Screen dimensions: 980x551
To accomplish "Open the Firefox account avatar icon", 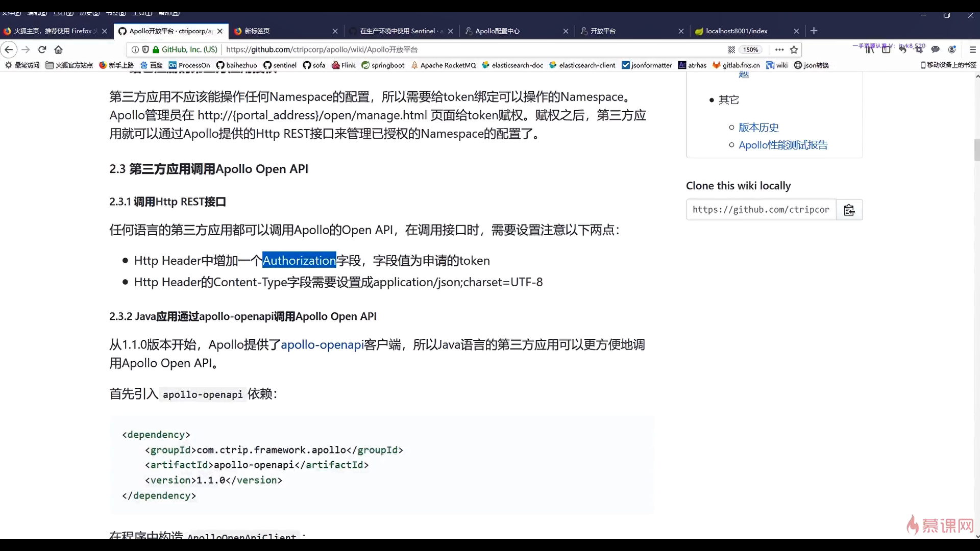I will coord(952,49).
